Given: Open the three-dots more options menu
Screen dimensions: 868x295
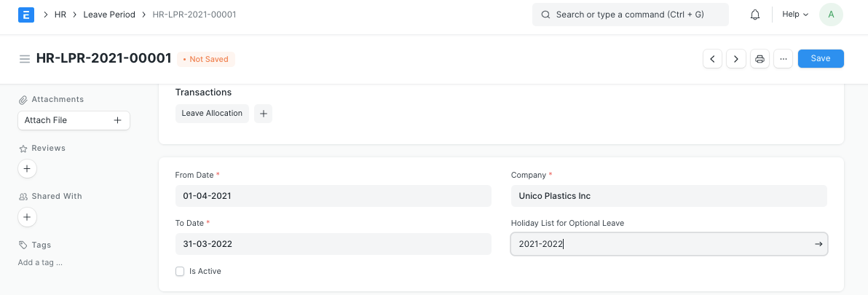Looking at the screenshot, I should 783,59.
